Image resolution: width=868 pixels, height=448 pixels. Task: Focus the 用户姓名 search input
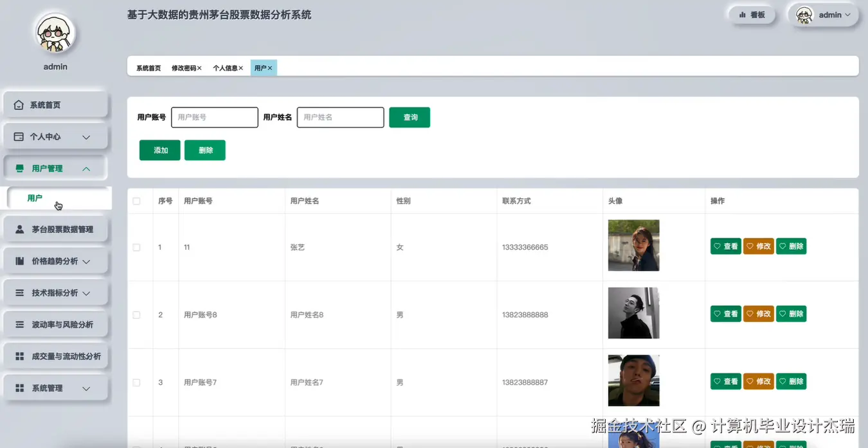coord(341,117)
